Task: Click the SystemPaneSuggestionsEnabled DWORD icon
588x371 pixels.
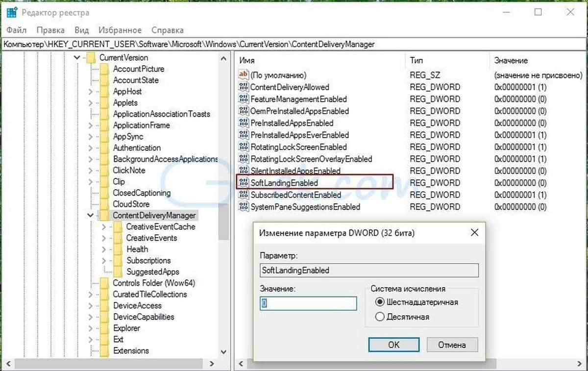Action: 244,207
